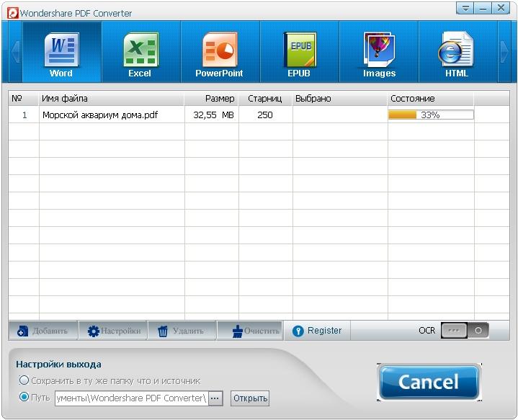Click the output path text field

tap(132, 398)
